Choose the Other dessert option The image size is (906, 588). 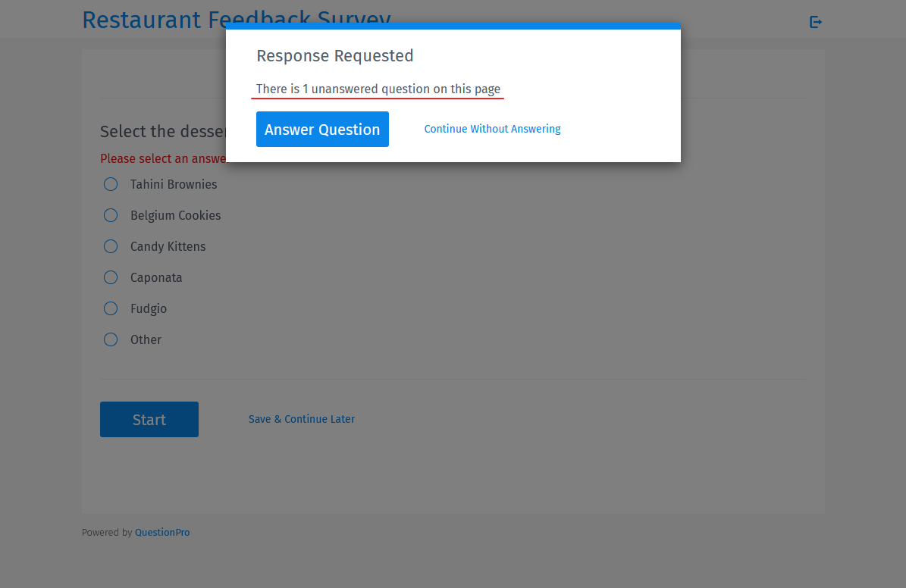[111, 339]
